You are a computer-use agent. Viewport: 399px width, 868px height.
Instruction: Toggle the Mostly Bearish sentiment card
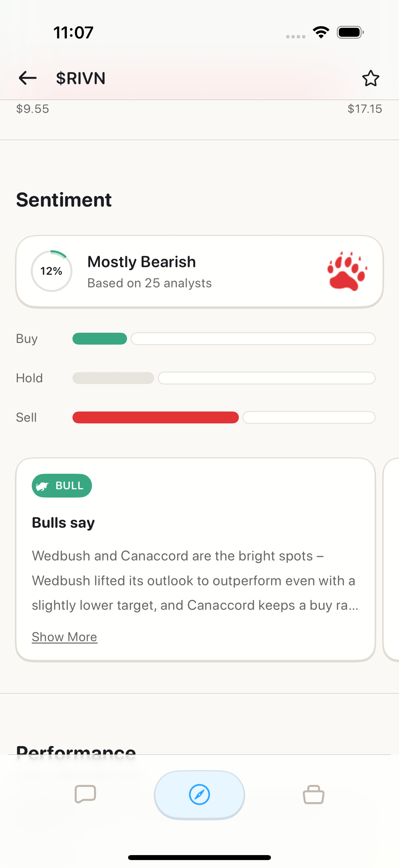199,271
